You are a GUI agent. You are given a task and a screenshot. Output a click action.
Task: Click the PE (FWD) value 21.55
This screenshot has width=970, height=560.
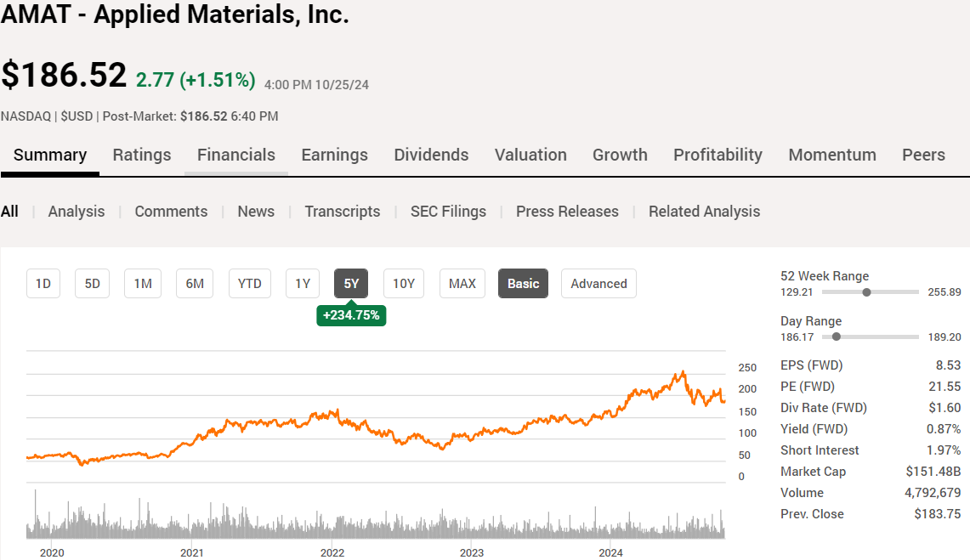click(944, 387)
